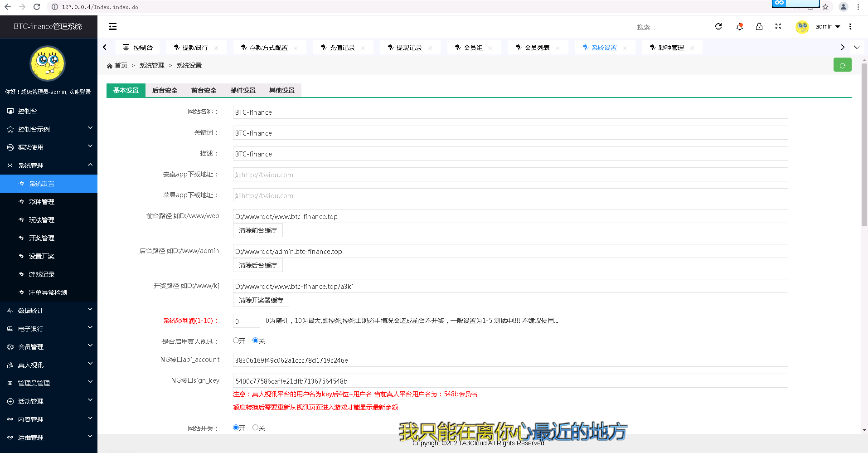Toggle fullscreen mode icon in header

click(x=778, y=26)
